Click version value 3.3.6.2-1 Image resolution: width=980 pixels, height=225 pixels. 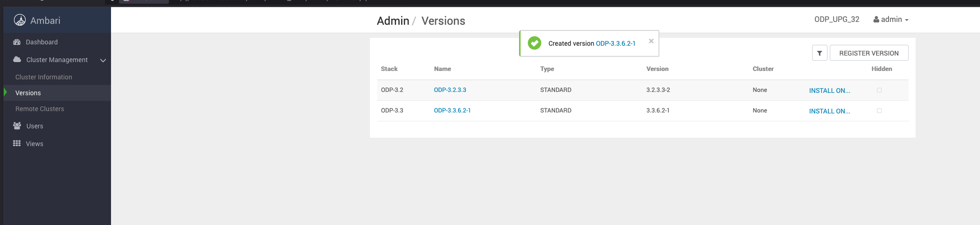pos(658,111)
